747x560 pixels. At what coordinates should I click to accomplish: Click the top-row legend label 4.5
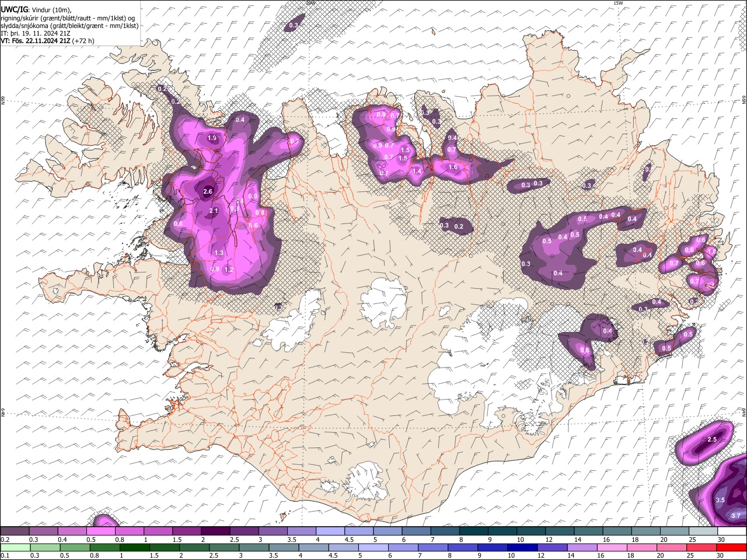pyautogui.click(x=349, y=540)
